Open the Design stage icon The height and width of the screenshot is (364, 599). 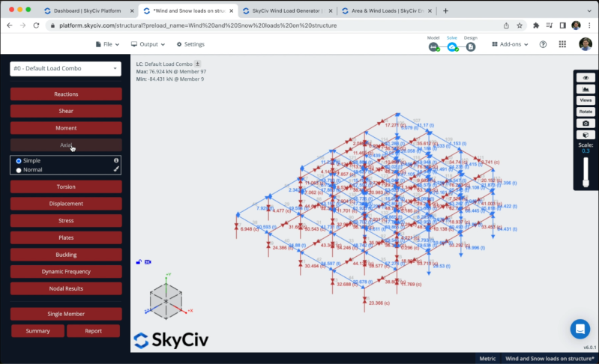pos(471,47)
